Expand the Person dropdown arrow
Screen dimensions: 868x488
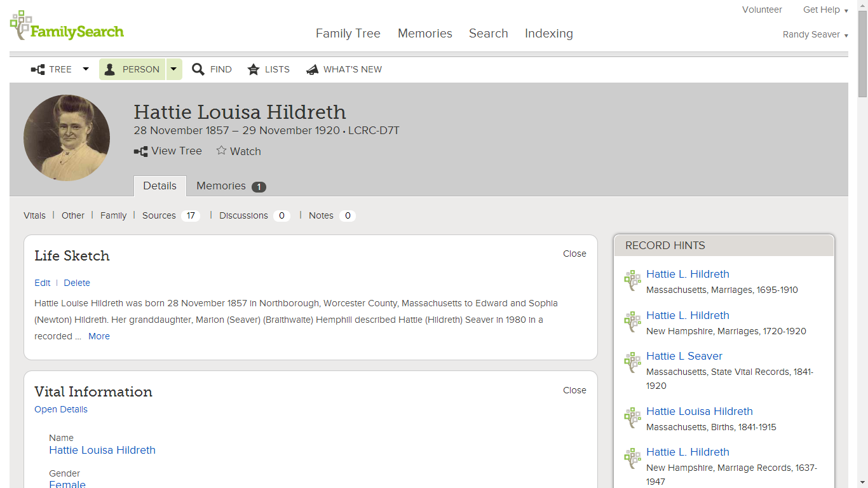(x=174, y=69)
